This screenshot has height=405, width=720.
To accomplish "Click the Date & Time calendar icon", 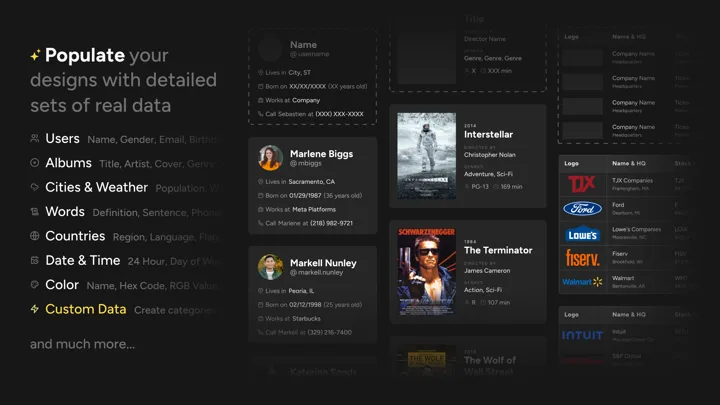I will coord(34,260).
